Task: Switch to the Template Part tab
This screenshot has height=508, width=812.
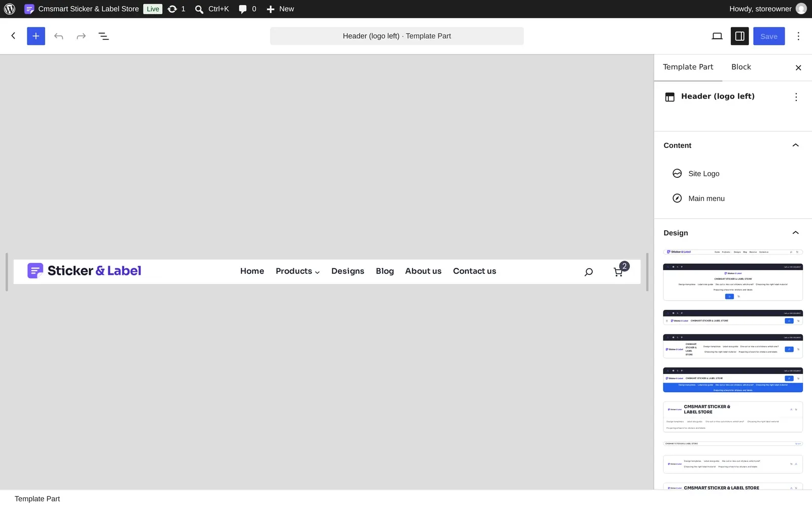Action: tap(688, 67)
